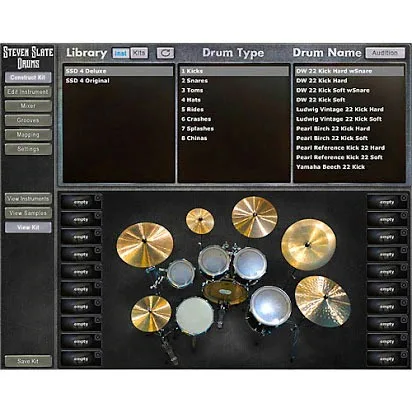The image size is (412, 412).
Task: Select the DW 22 Kick Hard entry
Action: [349, 81]
